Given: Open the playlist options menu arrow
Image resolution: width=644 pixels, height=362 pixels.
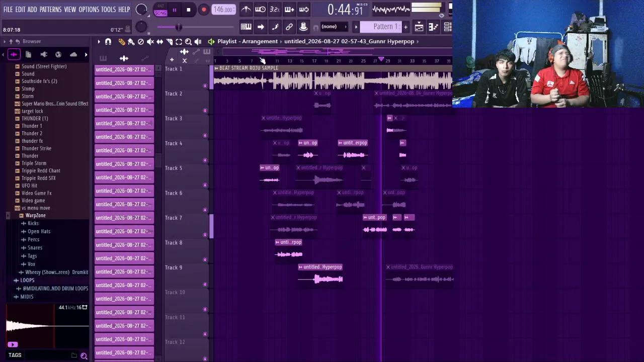Looking at the screenshot, I should [x=99, y=42].
